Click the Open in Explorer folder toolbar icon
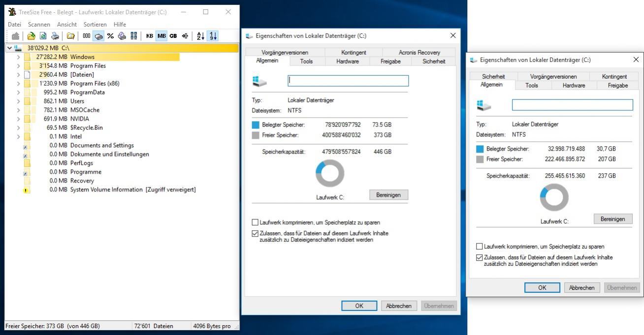The width and height of the screenshot is (644, 335). click(x=71, y=36)
